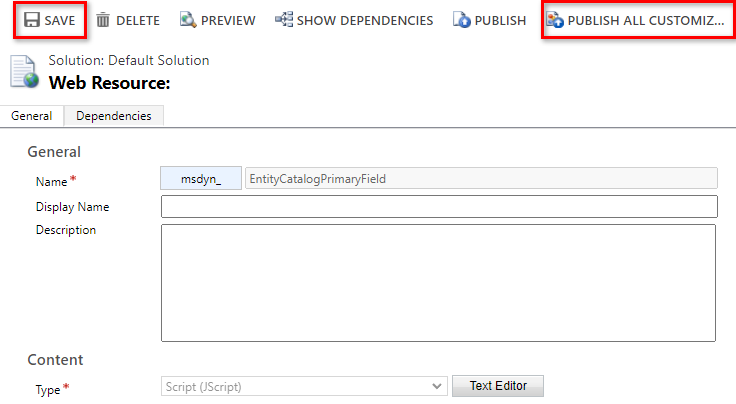Click PUBLISH ALL CUSTOMIZ... toolbar text
Screen dimensions: 736x404
click(x=646, y=21)
